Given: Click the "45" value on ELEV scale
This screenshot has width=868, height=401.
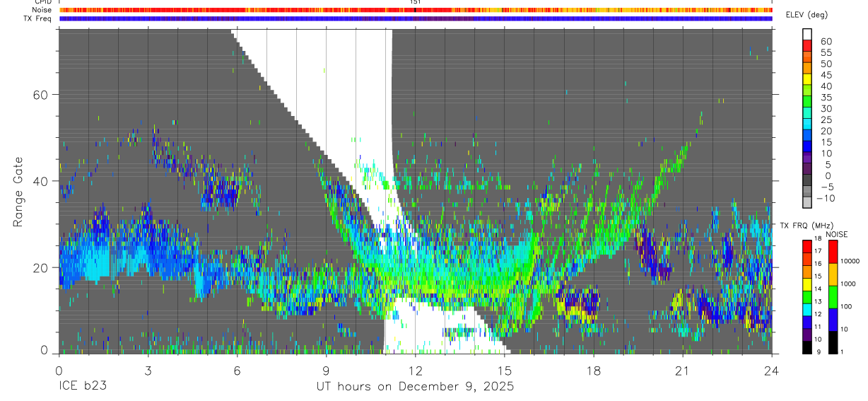Looking at the screenshot, I should click(826, 75).
